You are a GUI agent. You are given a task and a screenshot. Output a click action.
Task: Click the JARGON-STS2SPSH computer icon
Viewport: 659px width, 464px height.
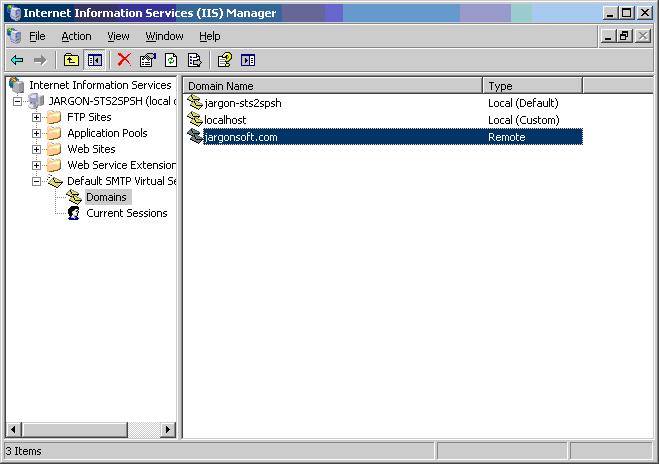click(x=36, y=101)
